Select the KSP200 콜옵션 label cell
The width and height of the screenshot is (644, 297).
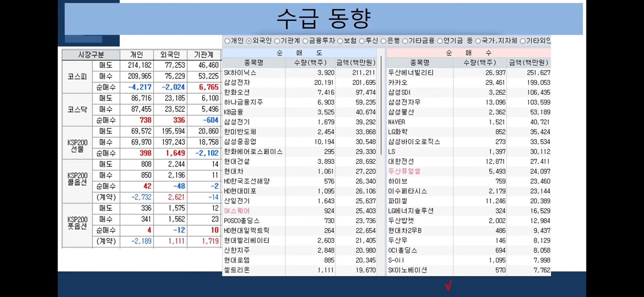77,181
